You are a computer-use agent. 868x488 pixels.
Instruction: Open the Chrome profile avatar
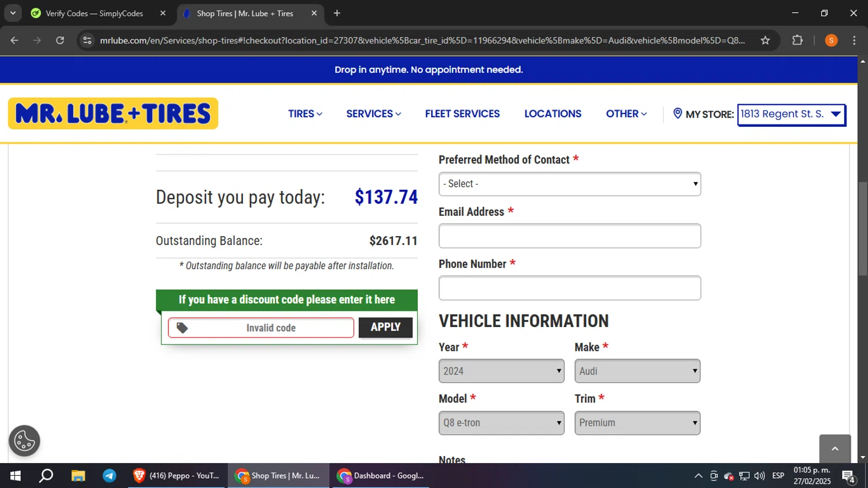tap(832, 41)
